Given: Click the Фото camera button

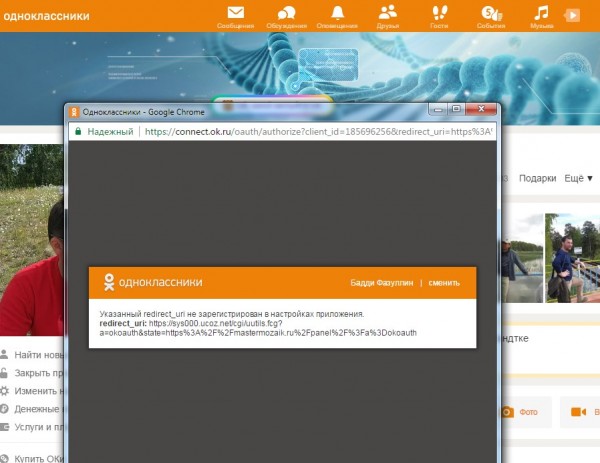Looking at the screenshot, I should (x=527, y=412).
